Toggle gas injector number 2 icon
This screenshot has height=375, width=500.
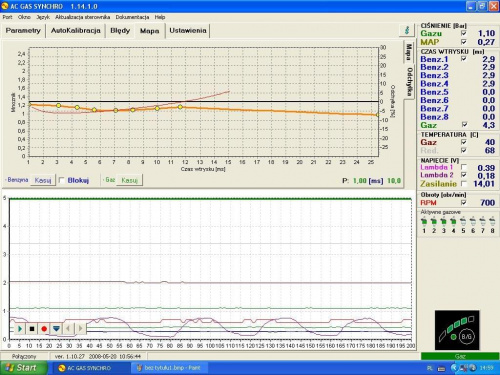point(434,221)
